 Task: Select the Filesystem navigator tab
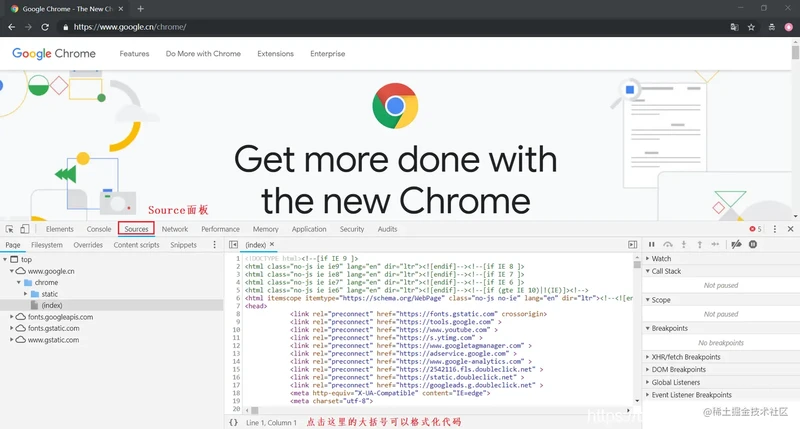coord(47,245)
